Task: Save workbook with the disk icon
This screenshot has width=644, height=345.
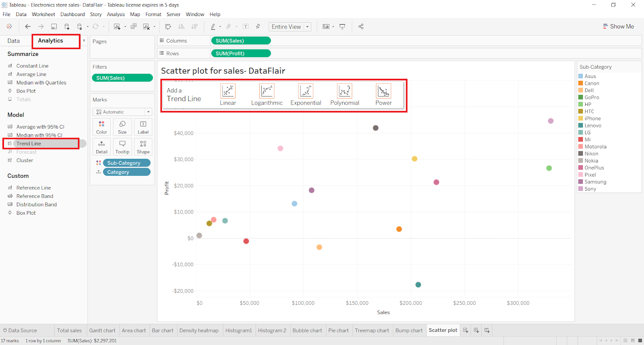Action: (x=54, y=27)
